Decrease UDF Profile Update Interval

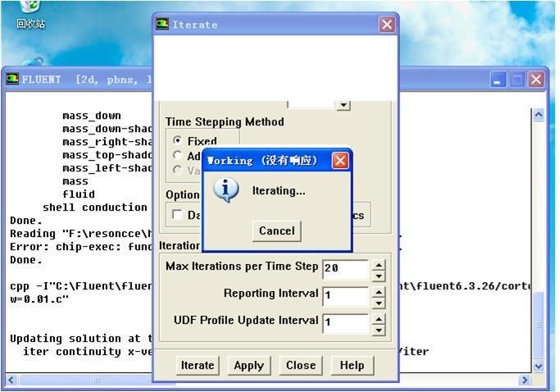pos(379,330)
